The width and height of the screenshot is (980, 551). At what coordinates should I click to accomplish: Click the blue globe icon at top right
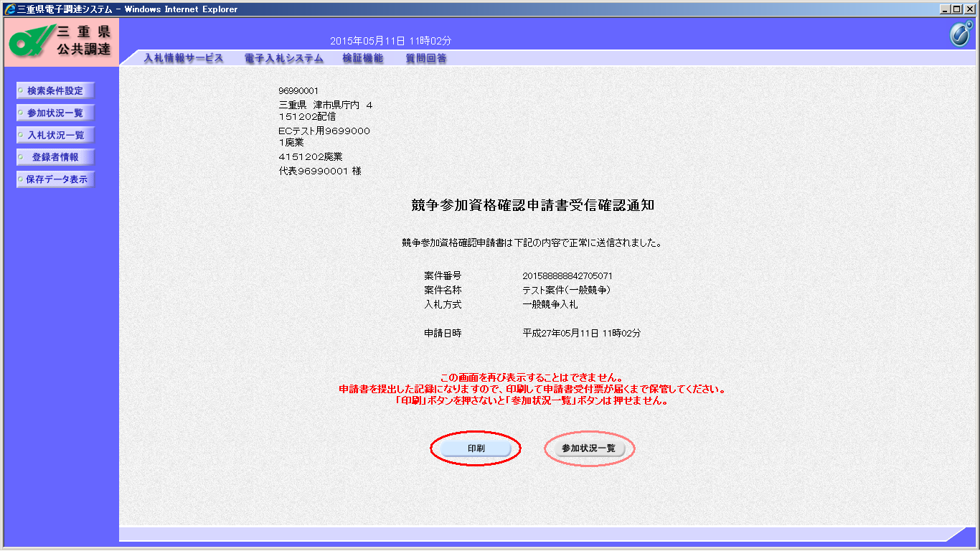[x=960, y=34]
